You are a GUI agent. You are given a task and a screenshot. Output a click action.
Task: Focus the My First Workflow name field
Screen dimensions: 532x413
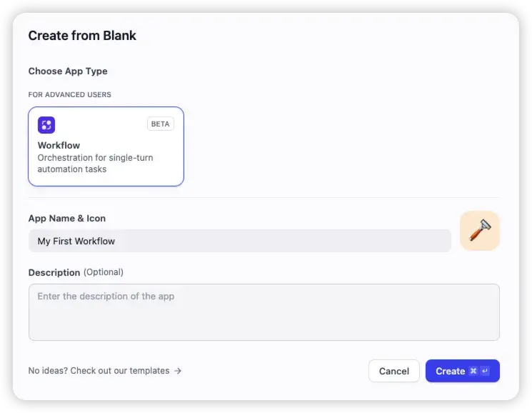(240, 241)
